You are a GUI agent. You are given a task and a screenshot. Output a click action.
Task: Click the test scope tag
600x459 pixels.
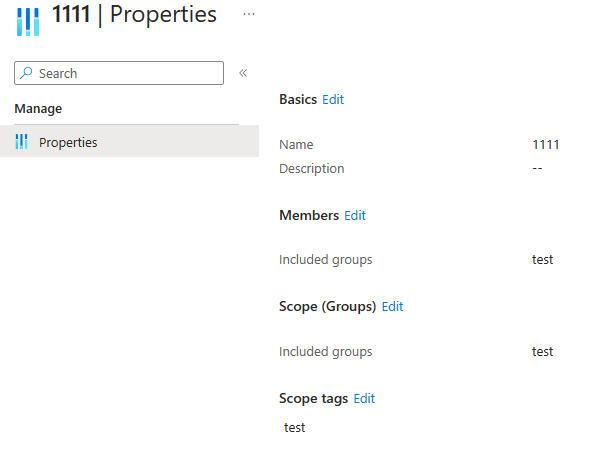(x=294, y=427)
